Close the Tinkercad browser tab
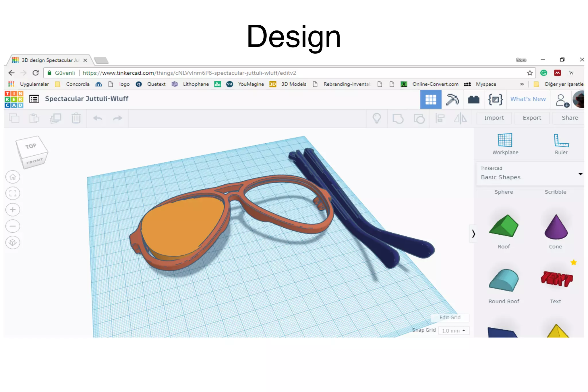The height and width of the screenshot is (392, 588). [85, 60]
